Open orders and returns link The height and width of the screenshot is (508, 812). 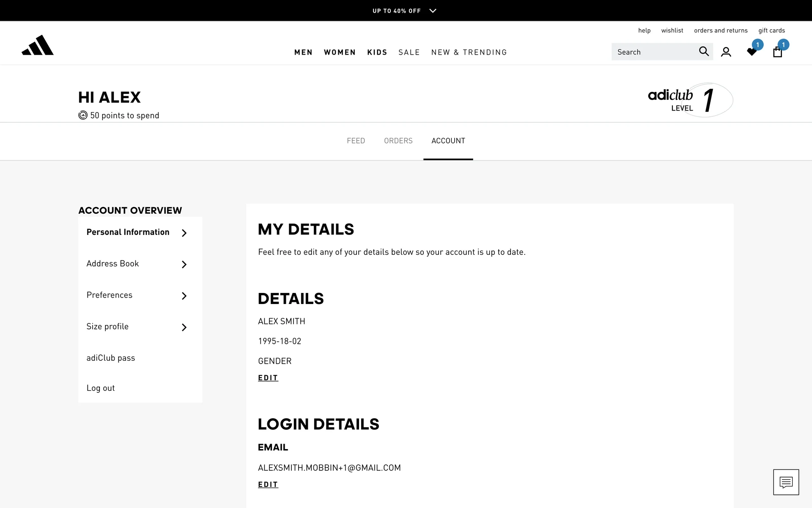[721, 30]
